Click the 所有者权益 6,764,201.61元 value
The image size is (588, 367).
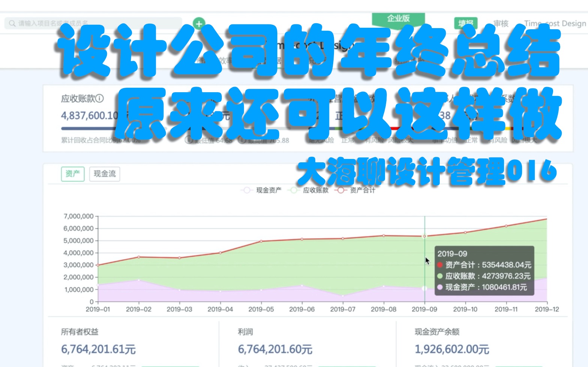pos(98,349)
